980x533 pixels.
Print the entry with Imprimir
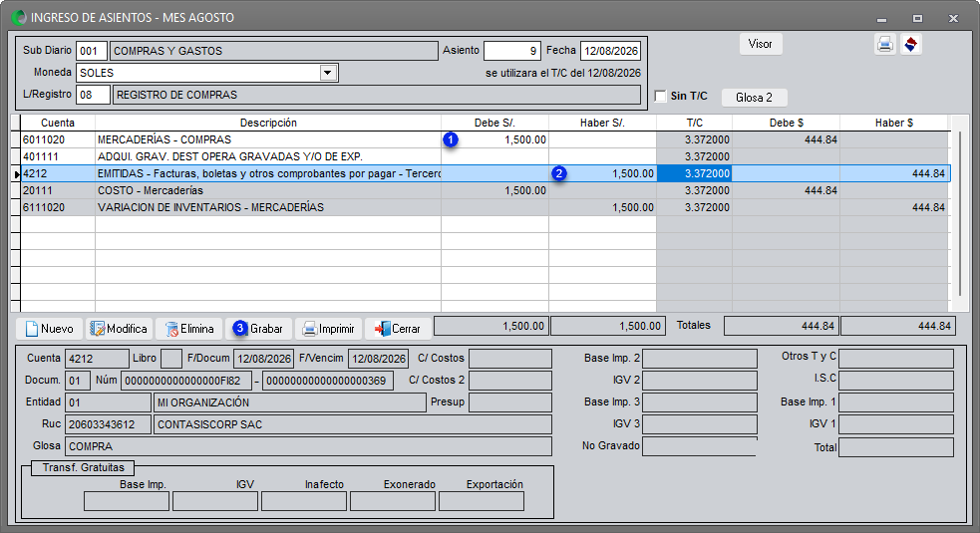328,329
